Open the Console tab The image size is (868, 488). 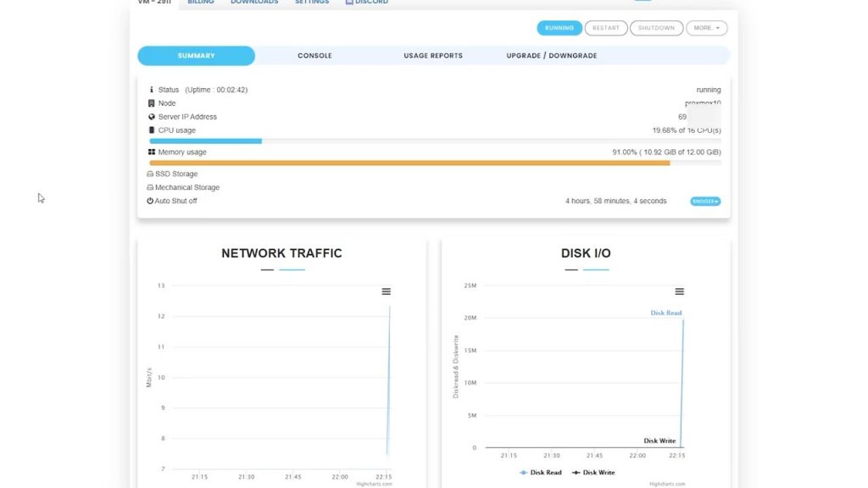[315, 56]
